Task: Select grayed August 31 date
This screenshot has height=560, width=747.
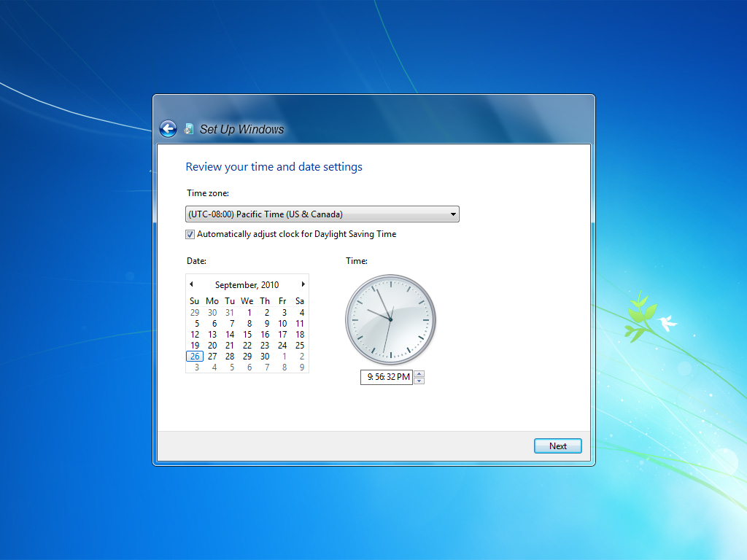Action: click(230, 312)
